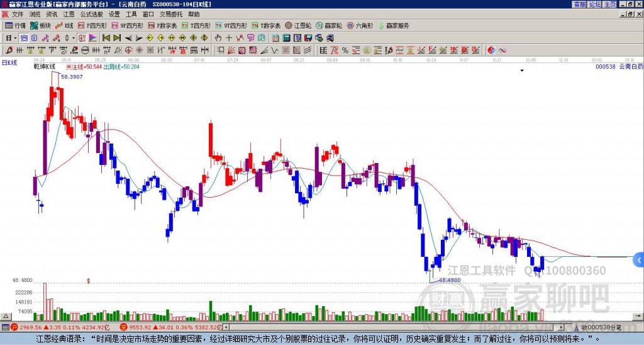Click the 000538 云南白药 stock label

click(619, 66)
